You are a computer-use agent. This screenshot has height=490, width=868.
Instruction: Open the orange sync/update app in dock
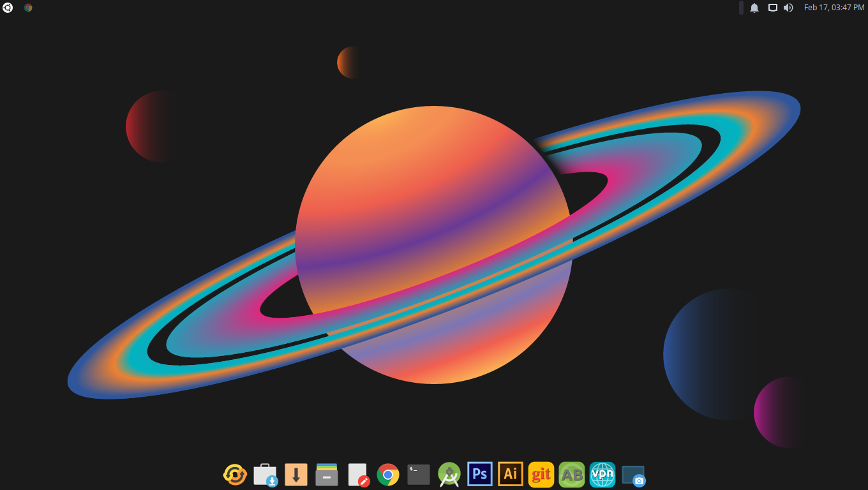click(235, 475)
